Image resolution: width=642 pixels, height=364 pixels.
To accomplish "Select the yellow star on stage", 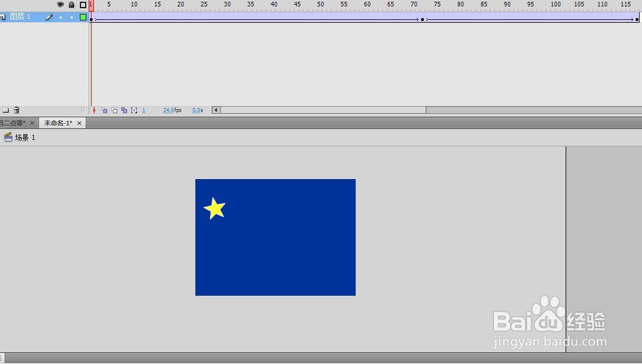I will click(214, 209).
